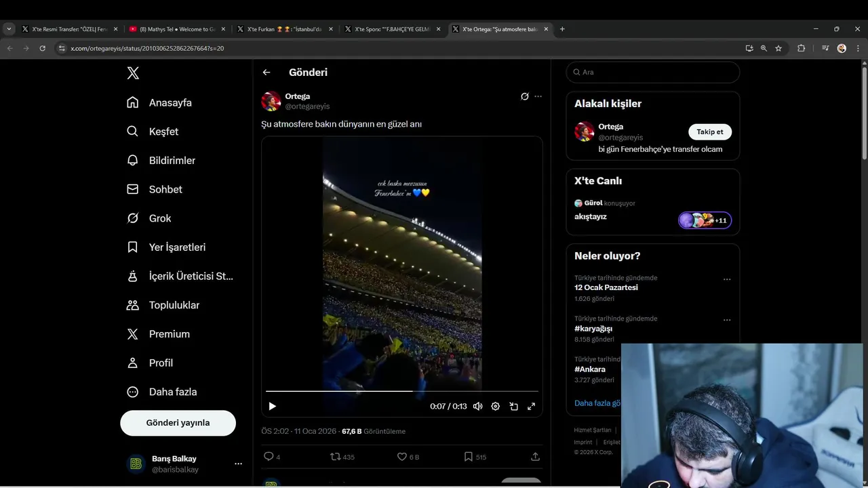Open Extensions puzzle icon
This screenshot has width=868, height=488.
point(801,48)
